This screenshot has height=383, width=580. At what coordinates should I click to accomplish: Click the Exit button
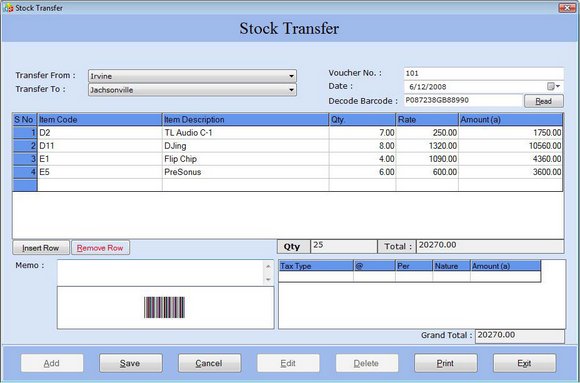(524, 363)
